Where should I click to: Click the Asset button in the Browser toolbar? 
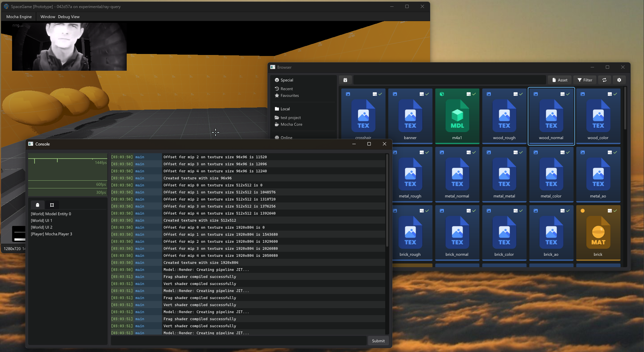point(559,80)
